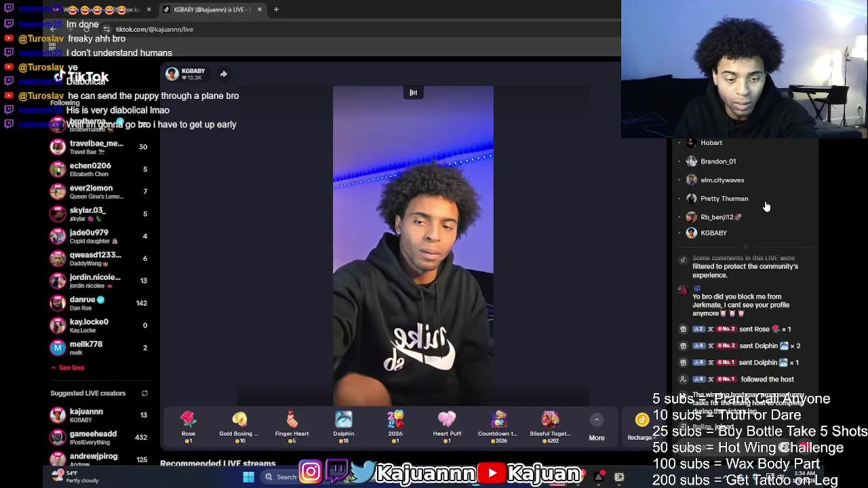Open travelbae_me following channel
868x488 pixels.
[99, 147]
